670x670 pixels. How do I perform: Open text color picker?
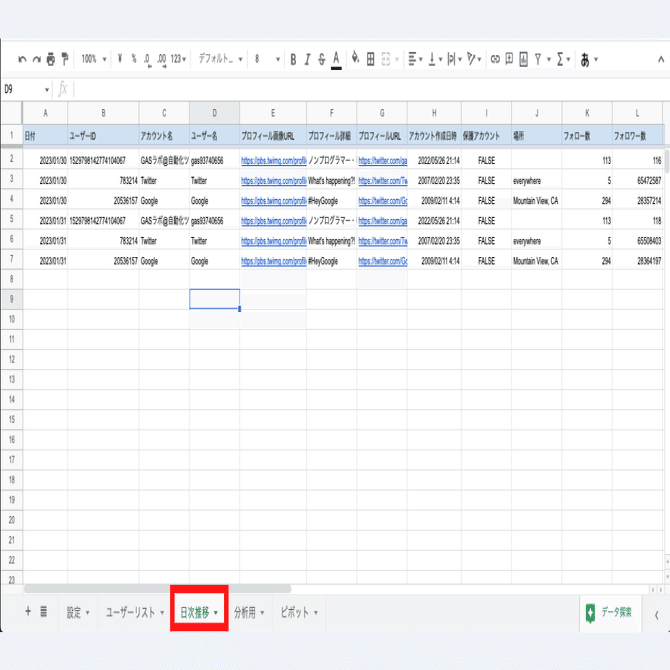pos(336,59)
